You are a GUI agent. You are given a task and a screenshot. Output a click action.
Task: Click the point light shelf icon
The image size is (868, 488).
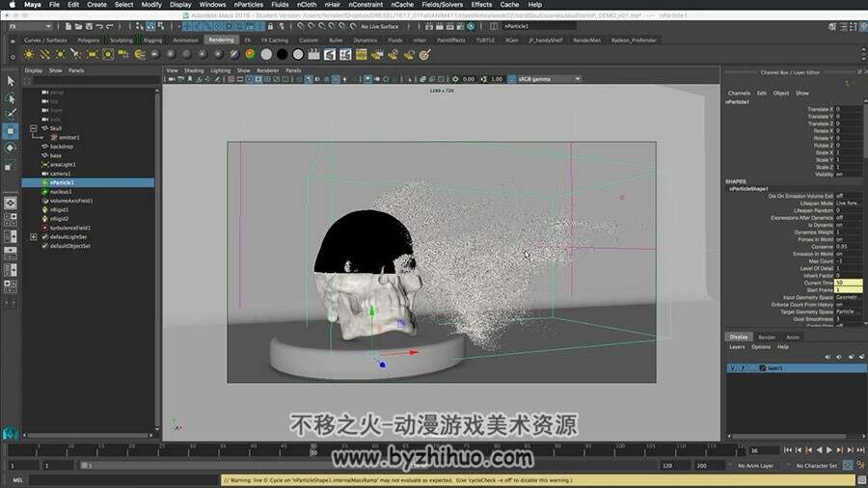click(61, 54)
